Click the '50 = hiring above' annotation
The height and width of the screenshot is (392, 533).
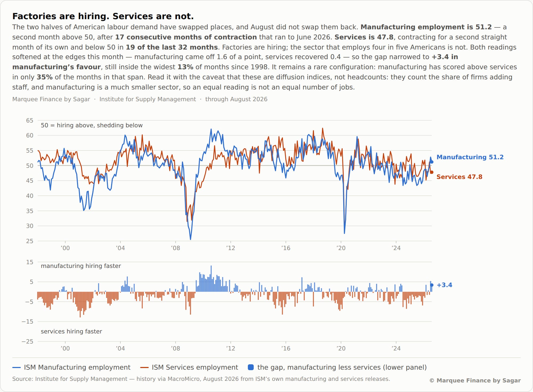(x=92, y=125)
